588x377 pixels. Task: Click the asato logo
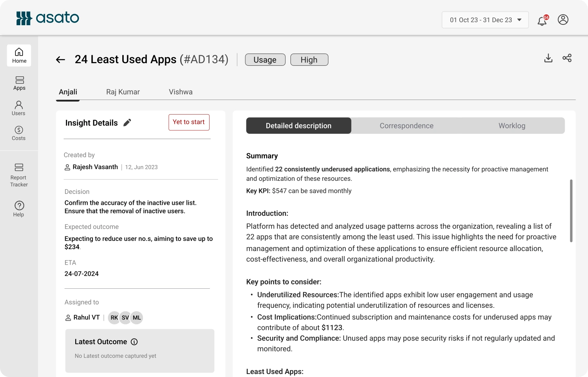tap(47, 18)
